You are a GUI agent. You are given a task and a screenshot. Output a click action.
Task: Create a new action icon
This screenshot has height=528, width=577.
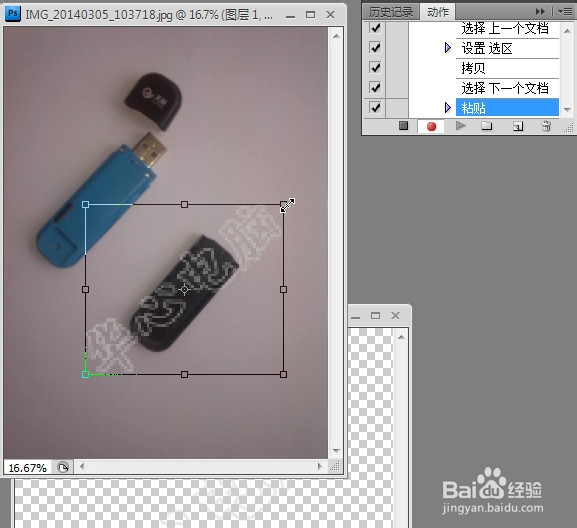[518, 126]
